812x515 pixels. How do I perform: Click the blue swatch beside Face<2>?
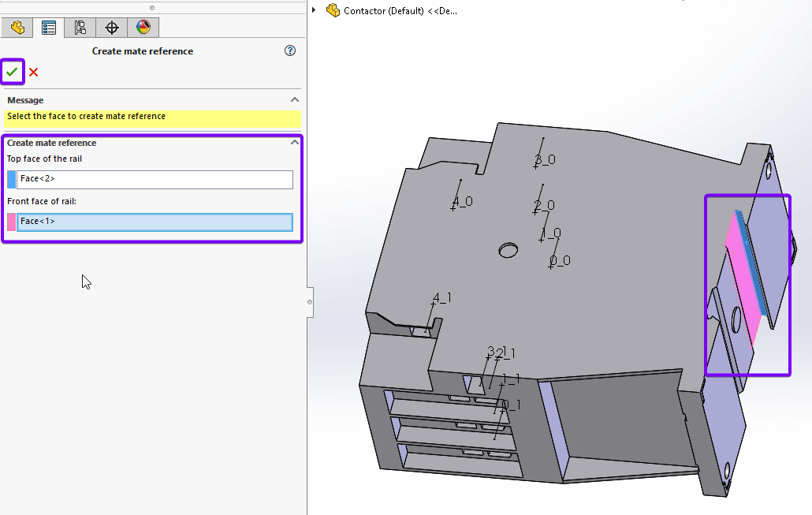coord(11,179)
